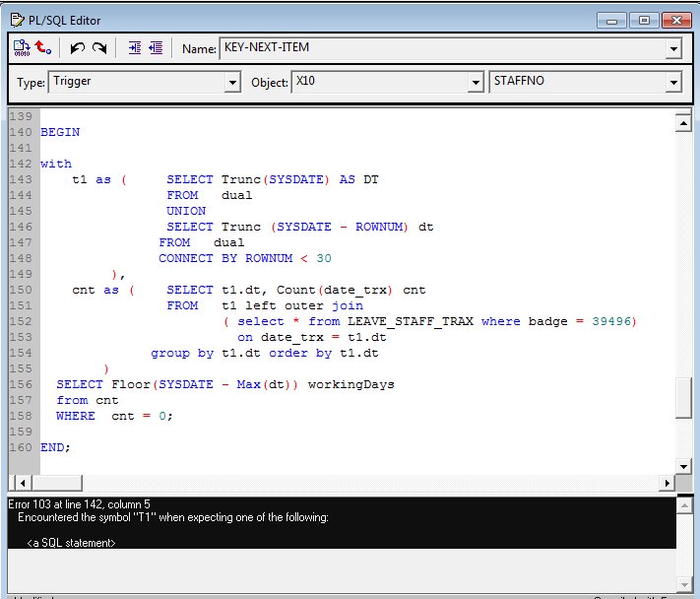Outdent the selected code
The width and height of the screenshot is (700, 599).
coord(156,47)
